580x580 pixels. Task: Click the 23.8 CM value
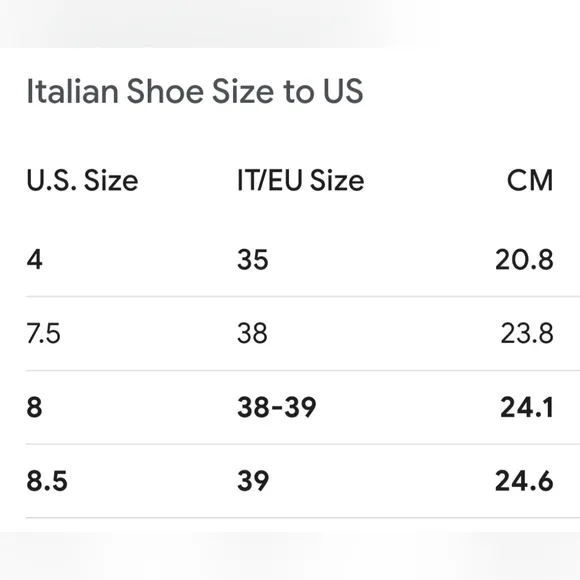coord(527,333)
